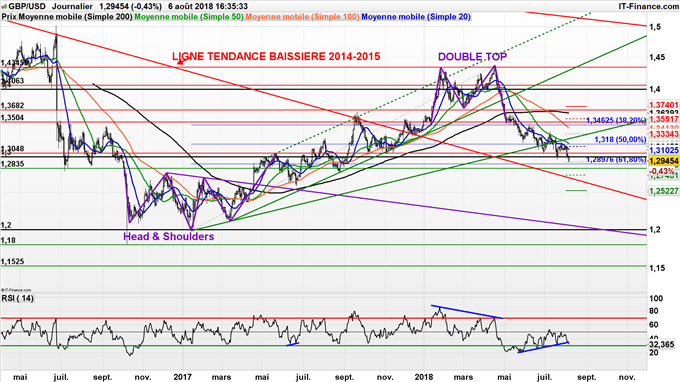Click the 1,3682 level label
680x382 pixels.
pyautogui.click(x=13, y=106)
